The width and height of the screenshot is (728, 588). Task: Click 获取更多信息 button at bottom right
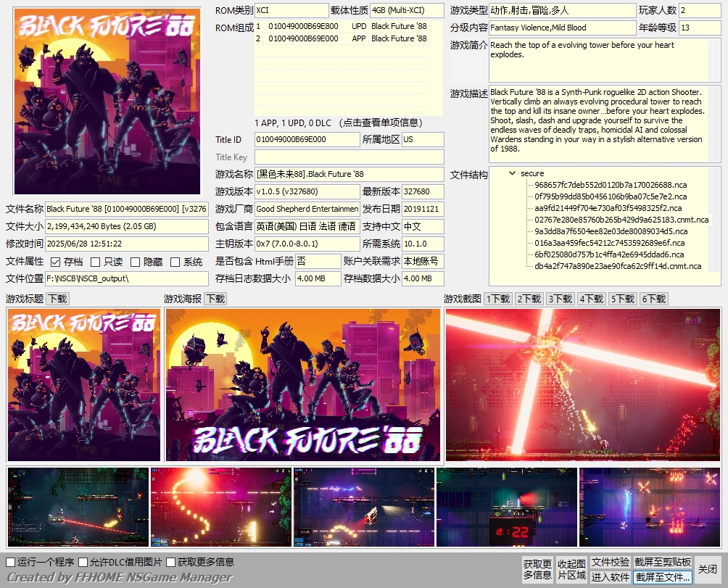537,569
